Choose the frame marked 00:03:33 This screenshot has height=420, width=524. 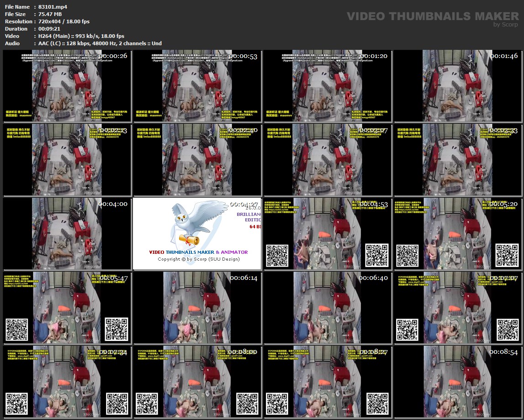[458, 160]
